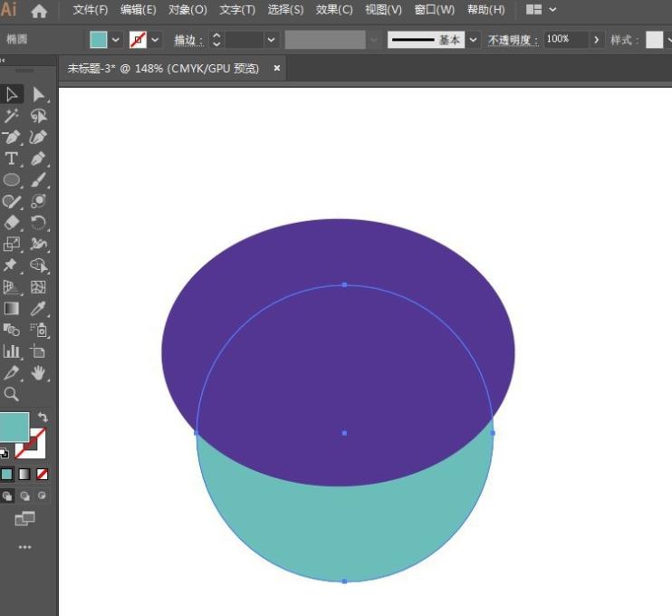Viewport: 672px width, 616px height.
Task: Set paint mode to Gradient
Action: click(x=24, y=474)
